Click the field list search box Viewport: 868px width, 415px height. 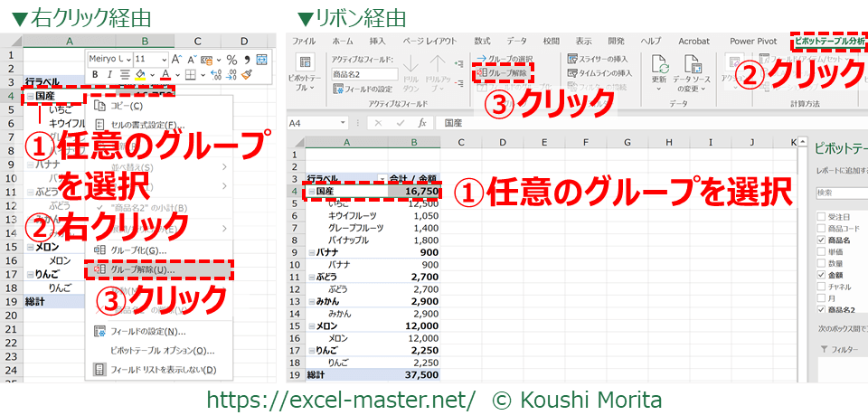coord(841,192)
